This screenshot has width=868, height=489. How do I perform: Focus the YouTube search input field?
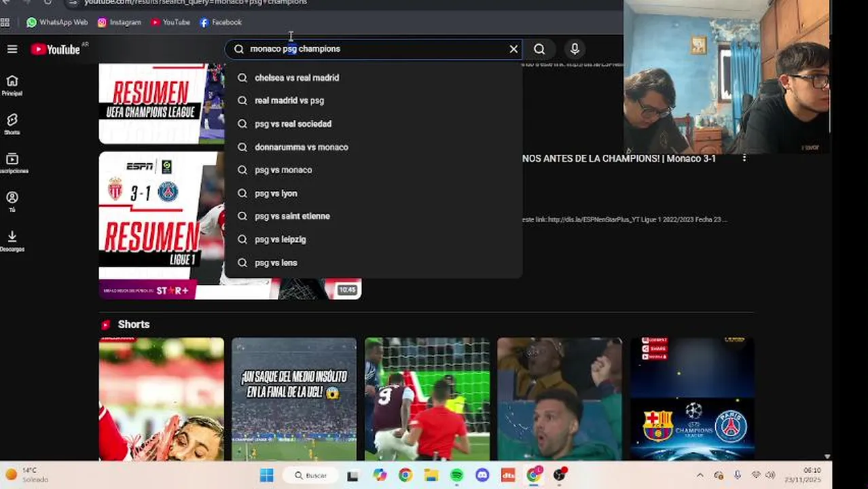(374, 49)
